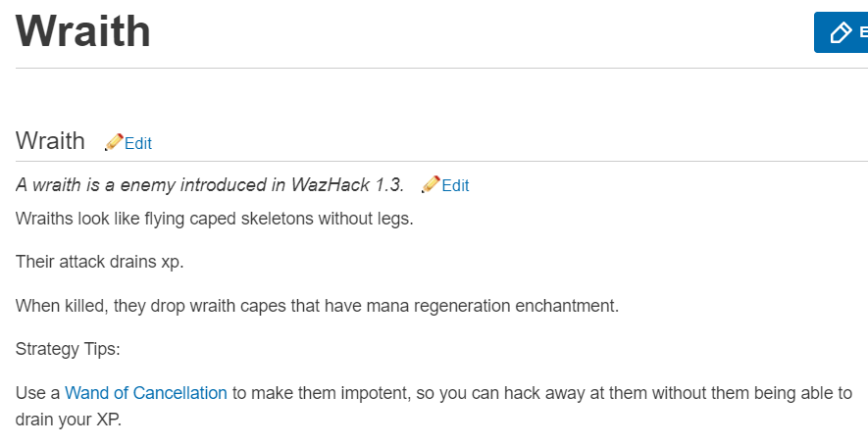Click the pencil icon beside the Wraith section heading
The image size is (868, 446).
point(114,142)
